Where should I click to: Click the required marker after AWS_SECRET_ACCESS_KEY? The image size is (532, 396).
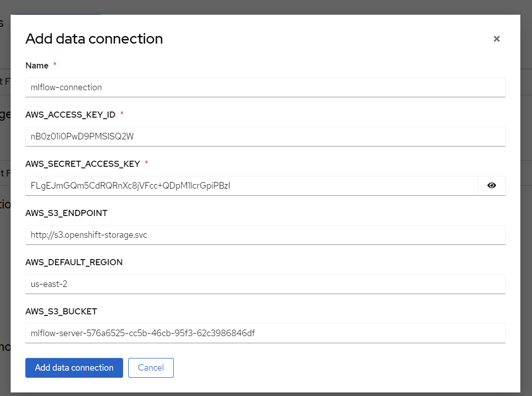tap(146, 163)
